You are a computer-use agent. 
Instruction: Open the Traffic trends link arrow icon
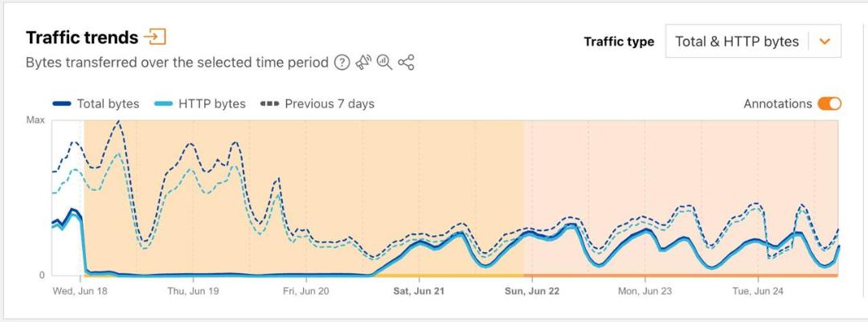point(154,37)
